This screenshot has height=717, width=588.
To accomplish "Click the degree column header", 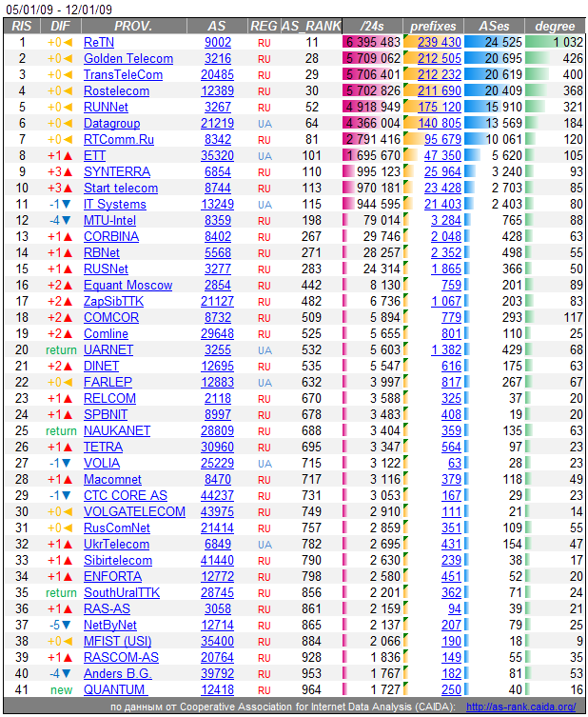I will 555,26.
